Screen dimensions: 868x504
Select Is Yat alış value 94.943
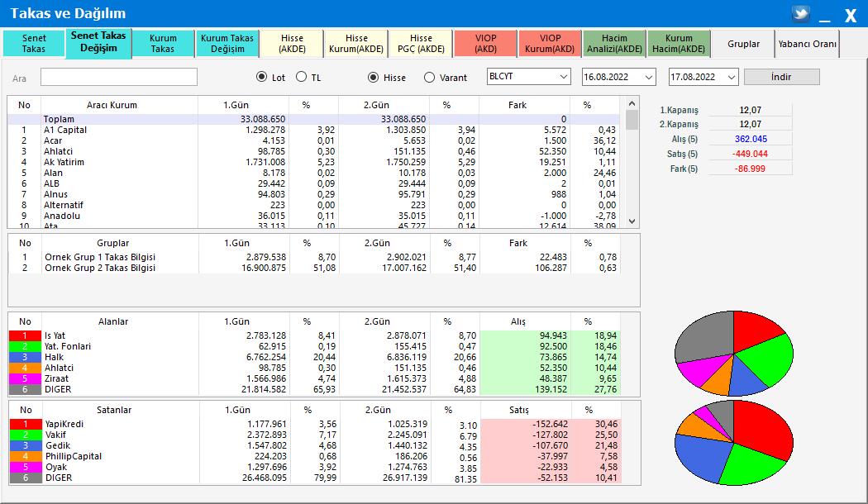553,335
